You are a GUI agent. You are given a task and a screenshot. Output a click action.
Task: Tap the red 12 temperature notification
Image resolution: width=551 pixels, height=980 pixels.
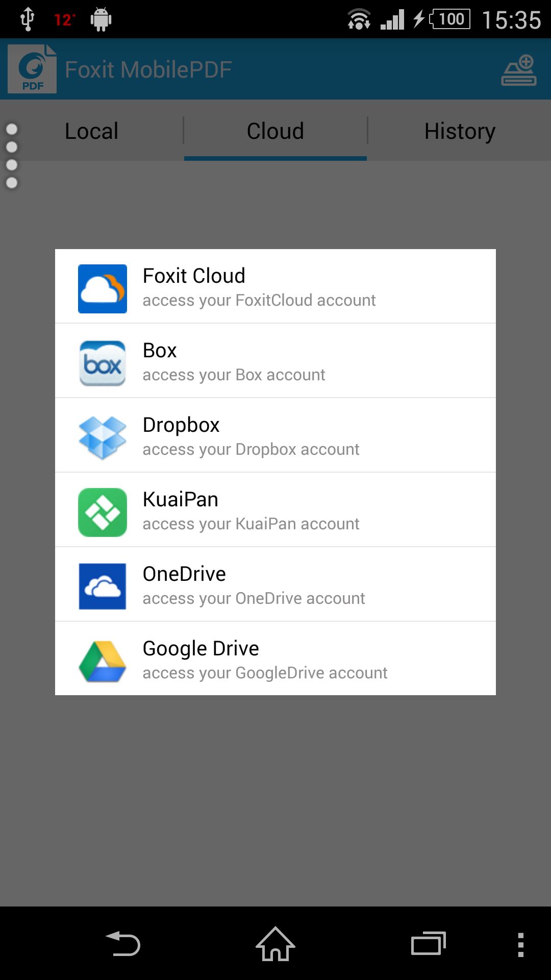pos(65,20)
